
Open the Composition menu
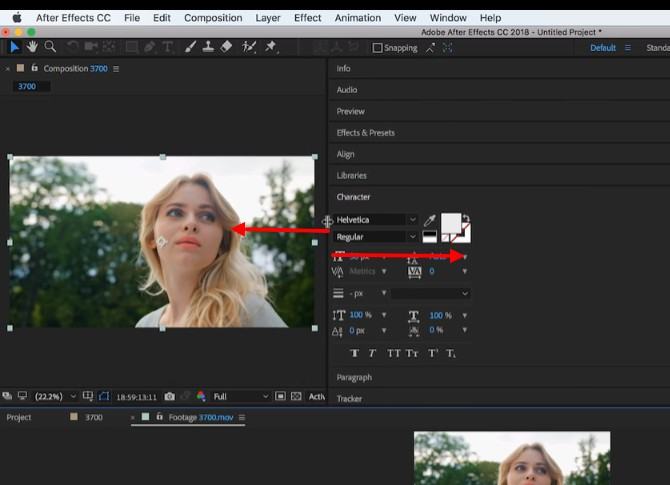tap(213, 18)
